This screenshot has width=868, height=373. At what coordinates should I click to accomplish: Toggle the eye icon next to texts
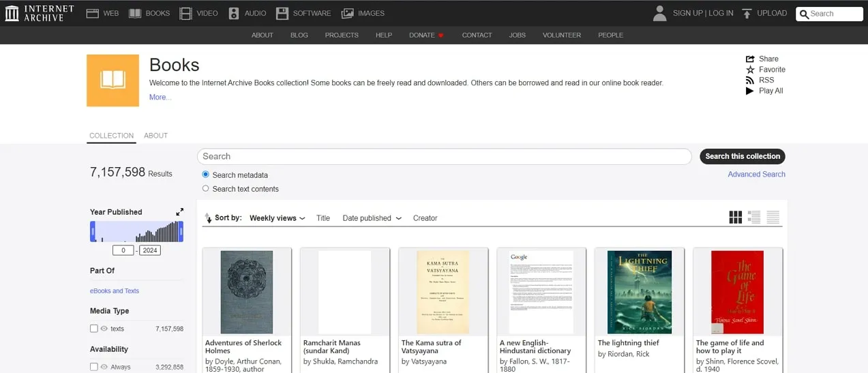tap(104, 329)
